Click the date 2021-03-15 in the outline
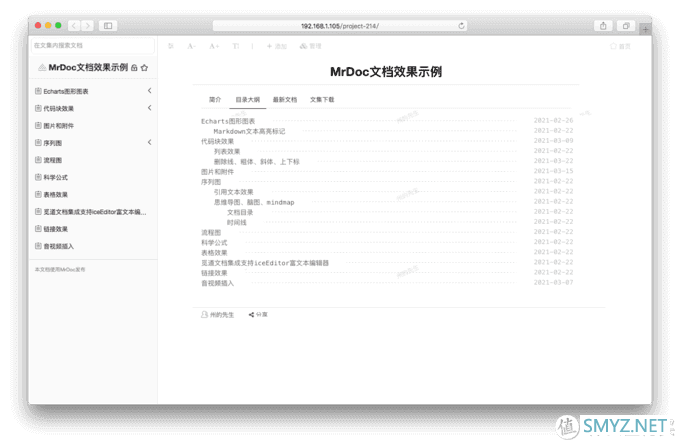680x445 pixels. [553, 171]
